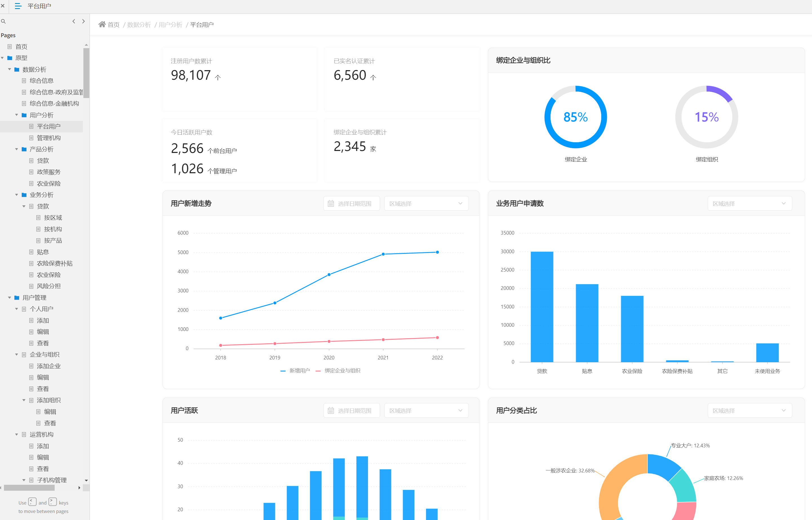Collapse the 产品分析 folder
This screenshot has height=520, width=812.
pyautogui.click(x=17, y=149)
